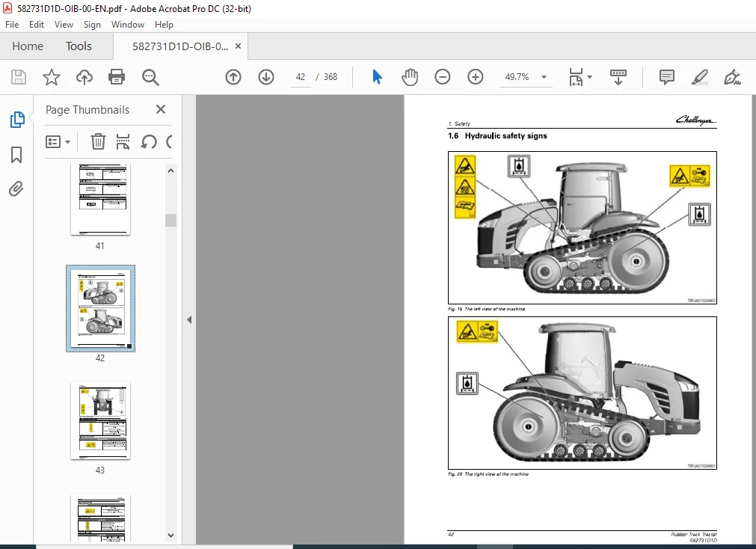The image size is (756, 549).
Task: Open the File menu
Action: coord(12,25)
